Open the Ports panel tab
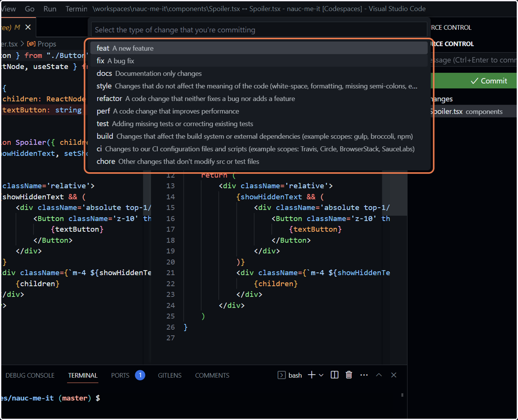This screenshot has width=518, height=420. (x=120, y=375)
